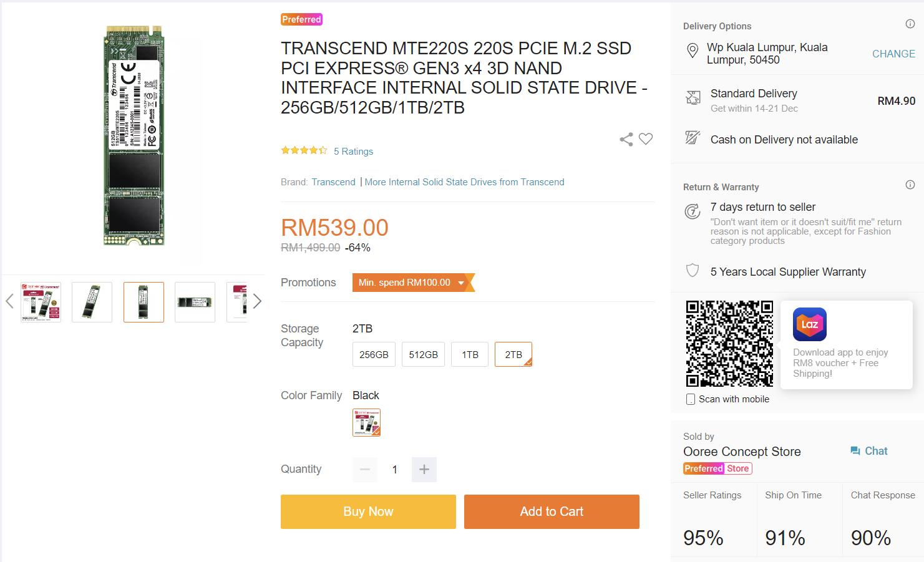924x562 pixels.
Task: Show previous product thumbnails with left arrow
Action: pos(9,302)
